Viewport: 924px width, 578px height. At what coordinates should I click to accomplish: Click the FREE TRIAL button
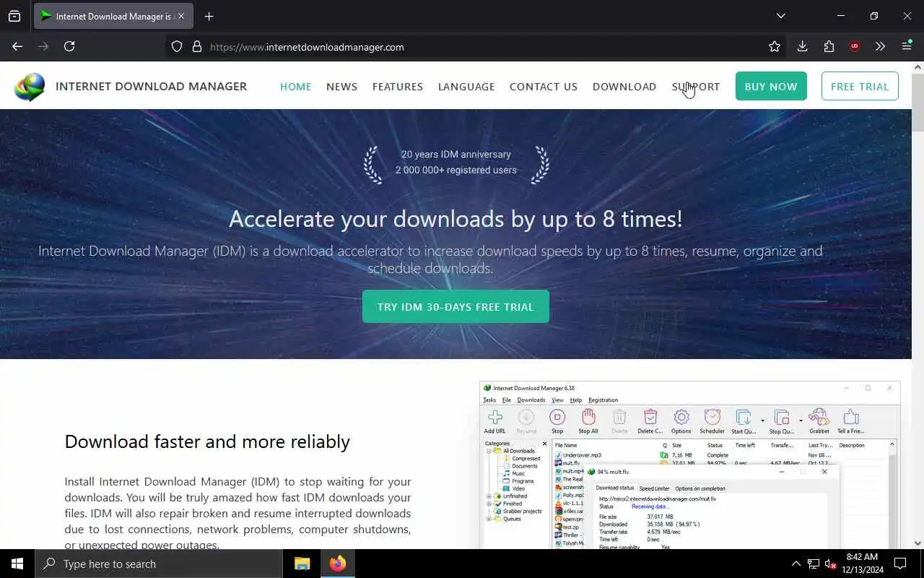tap(860, 86)
